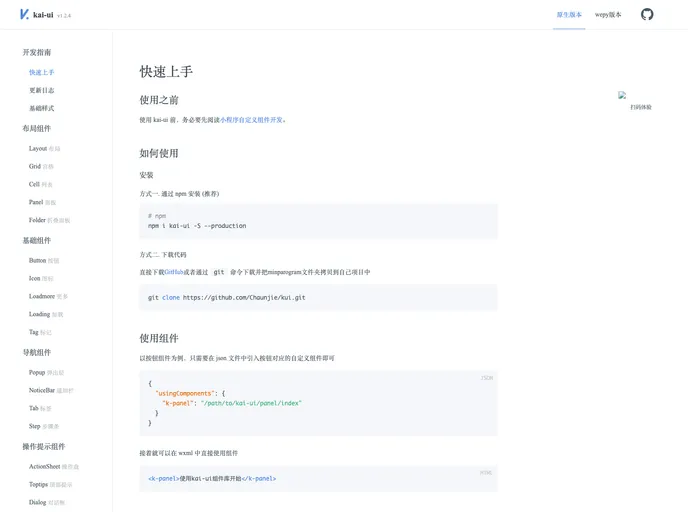Image resolution: width=688 pixels, height=512 pixels.
Task: Open the Layout 布局 page
Action: pos(44,149)
